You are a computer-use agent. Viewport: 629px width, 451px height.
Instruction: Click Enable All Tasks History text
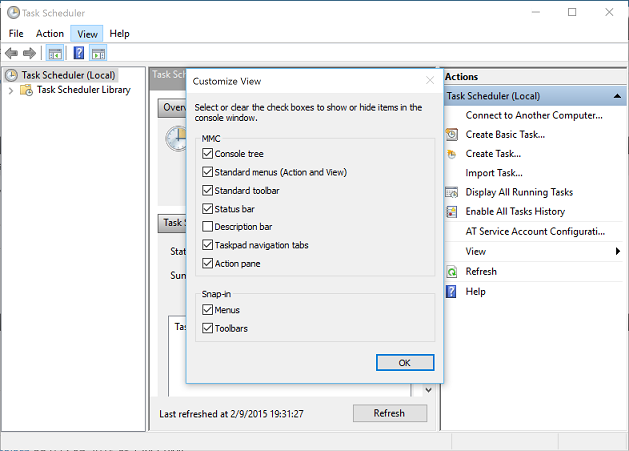coord(515,211)
